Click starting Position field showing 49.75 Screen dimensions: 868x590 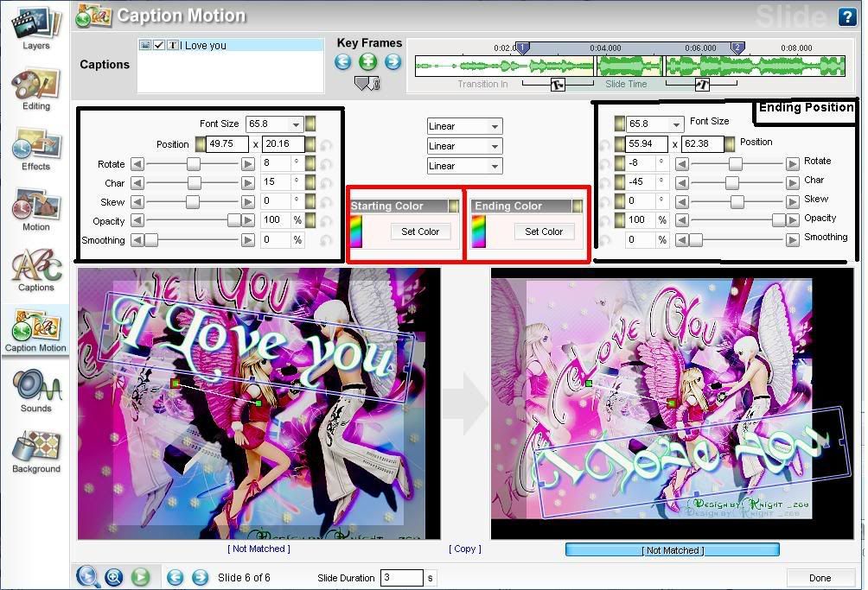coord(227,143)
